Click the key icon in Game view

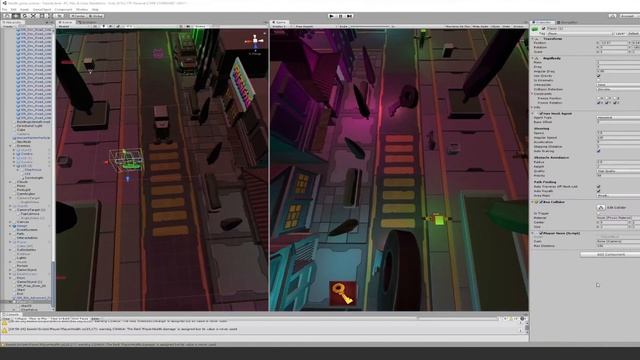[343, 293]
